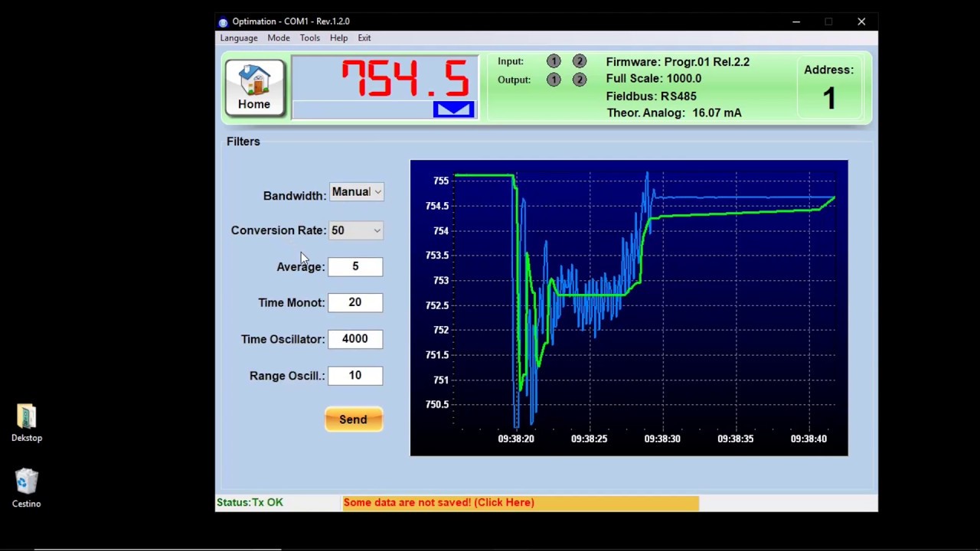Click the 'Status:Tx OK' status bar text
This screenshot has height=551, width=980.
(x=250, y=503)
